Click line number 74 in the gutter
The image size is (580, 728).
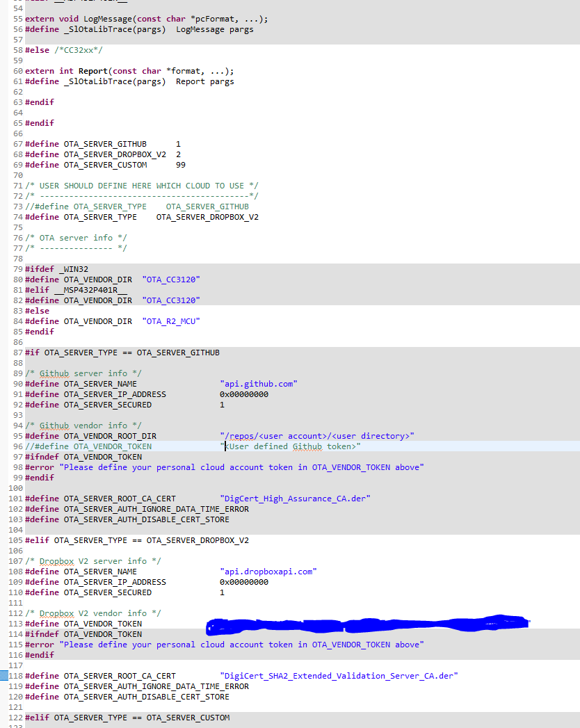(18, 217)
